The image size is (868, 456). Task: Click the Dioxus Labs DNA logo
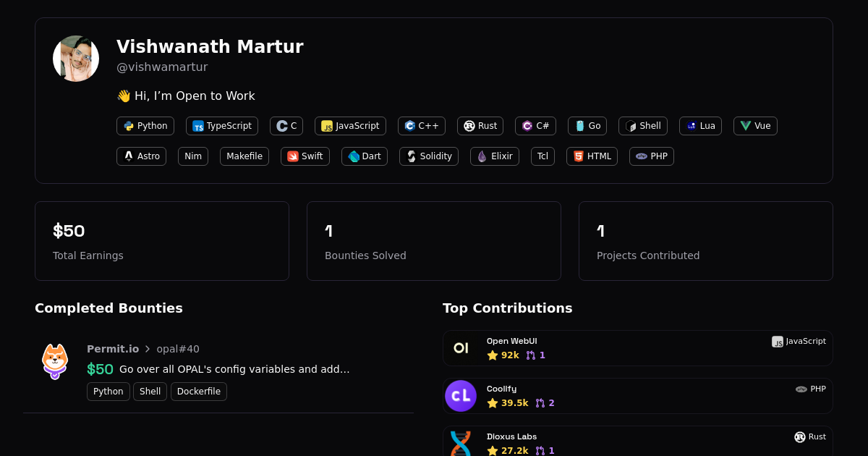coord(461,442)
